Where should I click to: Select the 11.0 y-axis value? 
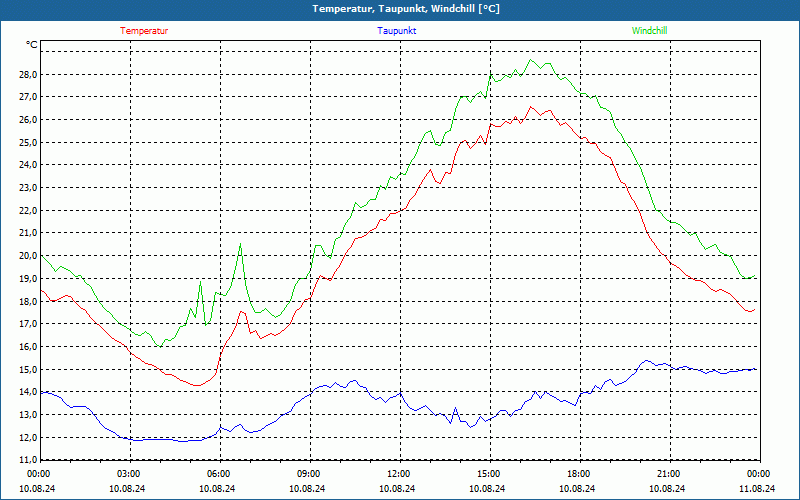coord(27,460)
